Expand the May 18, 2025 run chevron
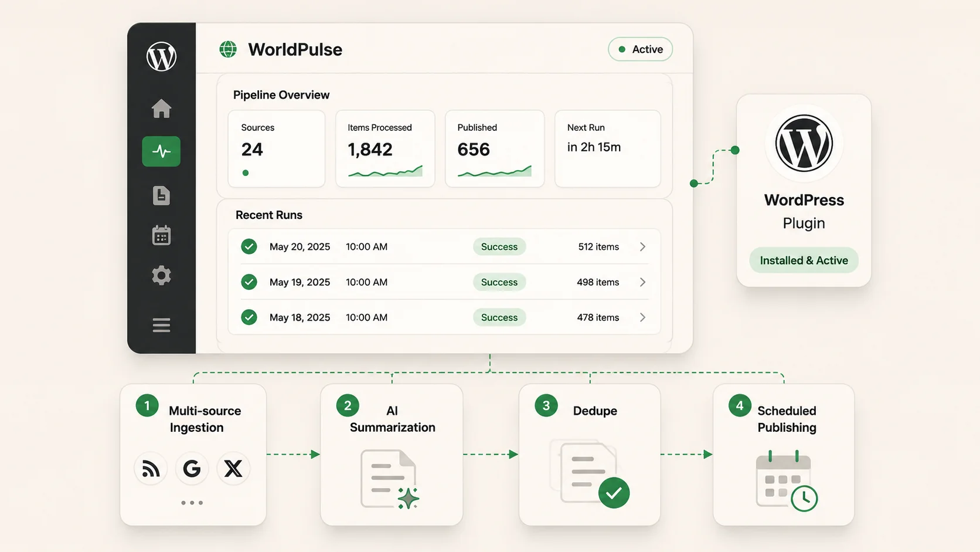This screenshot has height=552, width=980. (643, 317)
